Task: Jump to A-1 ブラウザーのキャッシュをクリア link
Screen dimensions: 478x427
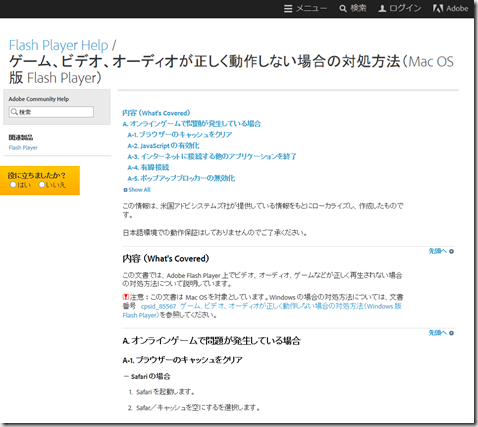Action: coord(180,135)
